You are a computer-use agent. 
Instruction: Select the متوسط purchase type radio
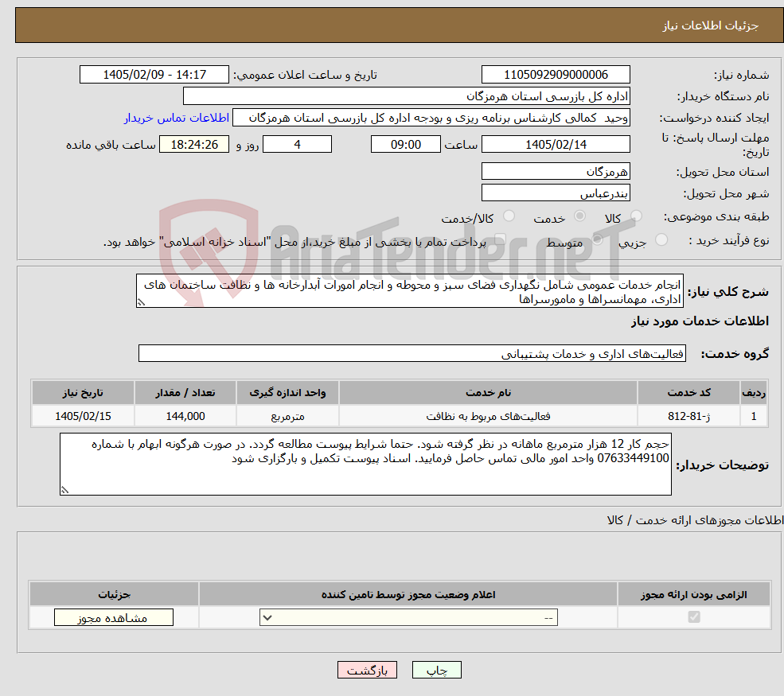pyautogui.click(x=597, y=240)
